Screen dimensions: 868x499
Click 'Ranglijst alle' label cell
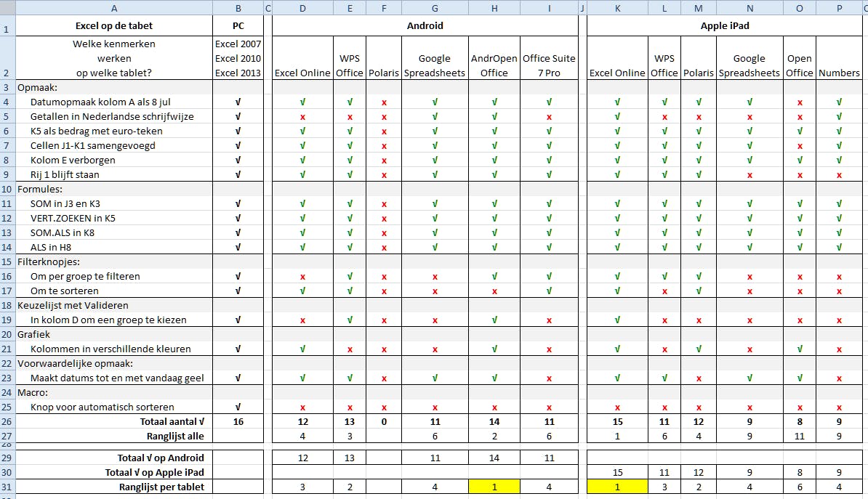pyautogui.click(x=114, y=436)
